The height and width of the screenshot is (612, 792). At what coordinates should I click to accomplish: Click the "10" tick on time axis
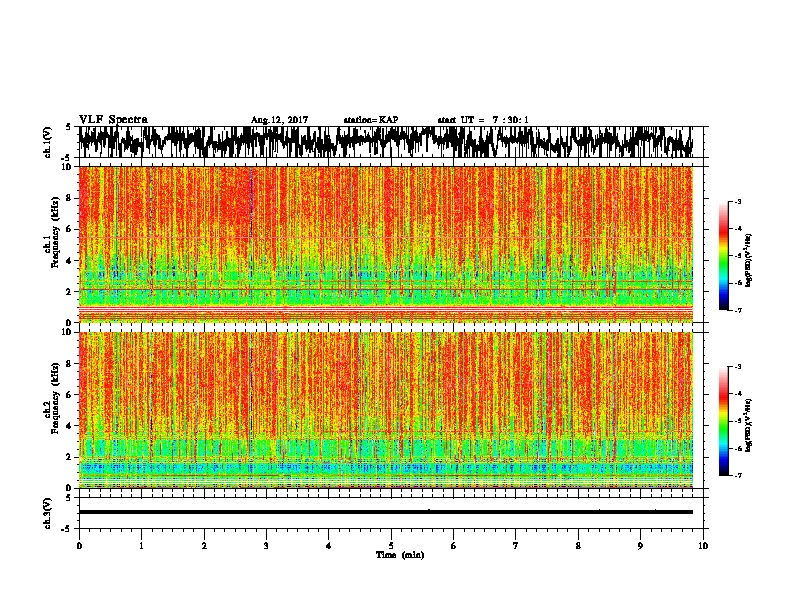(x=703, y=546)
